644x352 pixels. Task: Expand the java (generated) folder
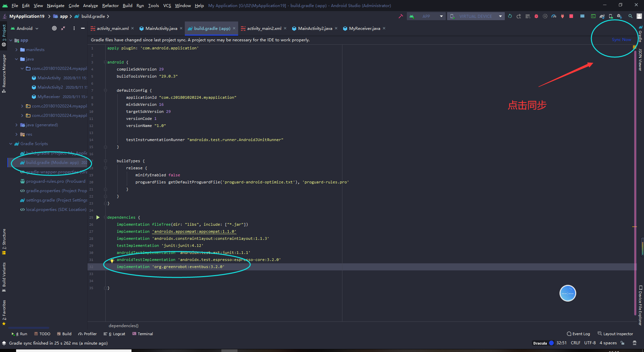(x=16, y=125)
